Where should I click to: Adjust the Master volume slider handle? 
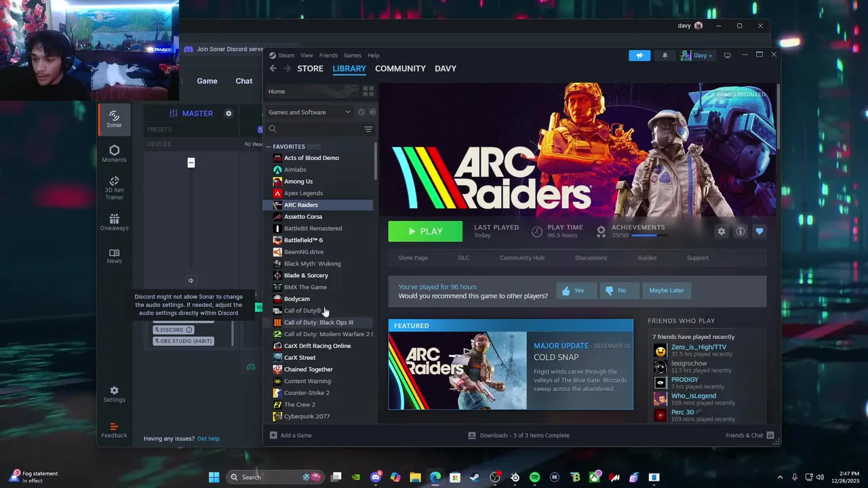coord(191,163)
